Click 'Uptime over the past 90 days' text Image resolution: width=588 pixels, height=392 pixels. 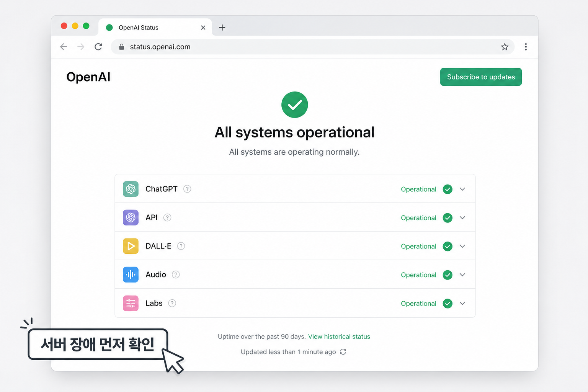(x=262, y=336)
